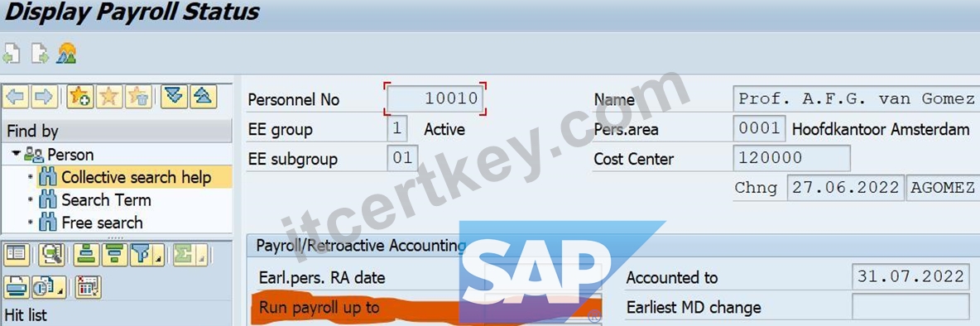Screen dimensions: 980x326
Task: Click the AGOMEZ changed-by field
Action: click(943, 188)
